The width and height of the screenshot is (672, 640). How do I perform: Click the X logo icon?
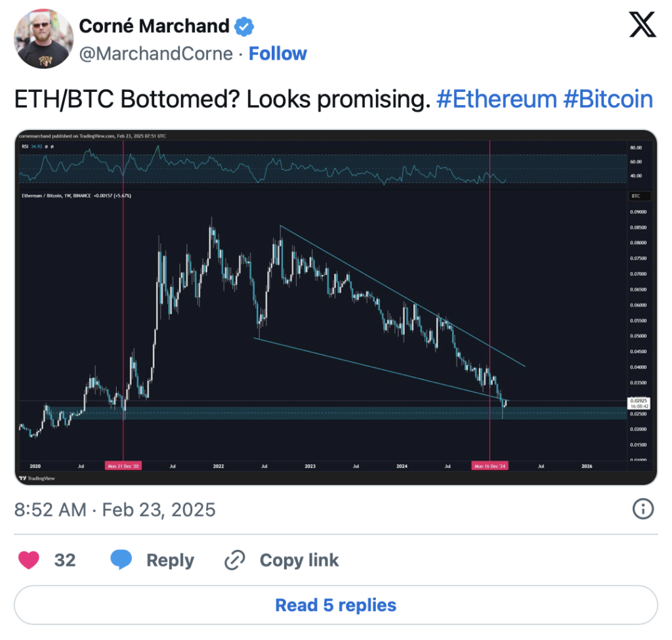pos(642,24)
